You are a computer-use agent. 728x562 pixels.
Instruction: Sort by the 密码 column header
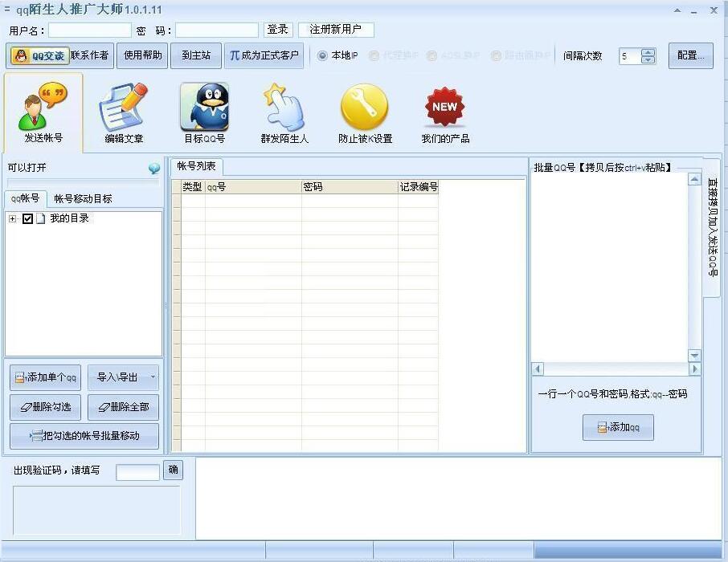coord(350,187)
